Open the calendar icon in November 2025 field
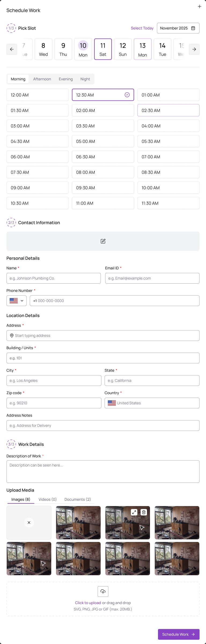This screenshot has width=206, height=644. click(193, 28)
